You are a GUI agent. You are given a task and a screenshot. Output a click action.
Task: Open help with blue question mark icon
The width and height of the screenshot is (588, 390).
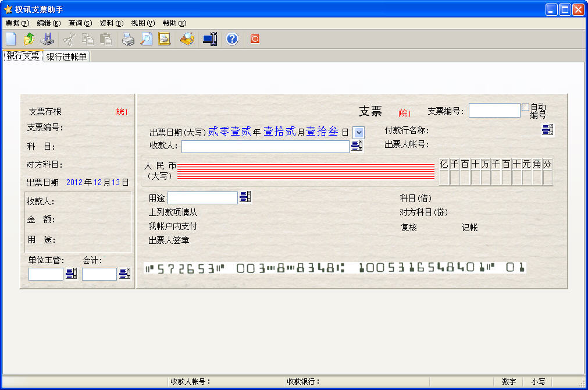pyautogui.click(x=233, y=39)
